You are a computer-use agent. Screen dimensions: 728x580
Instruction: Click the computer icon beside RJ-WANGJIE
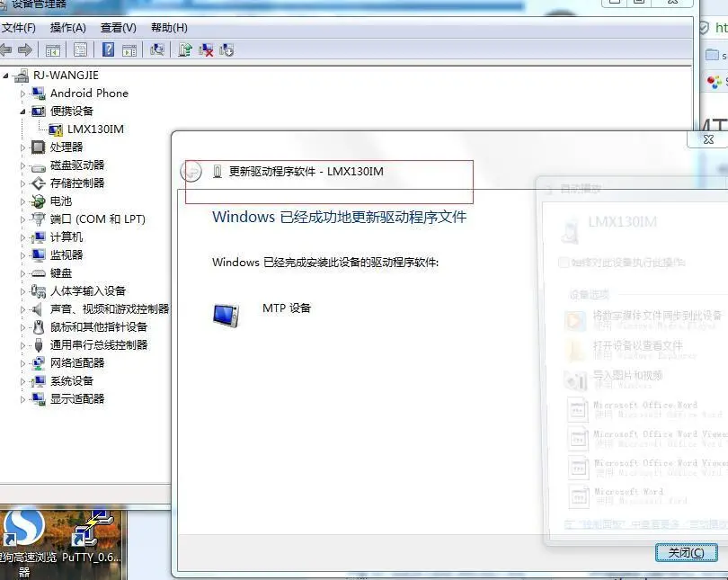[22, 76]
